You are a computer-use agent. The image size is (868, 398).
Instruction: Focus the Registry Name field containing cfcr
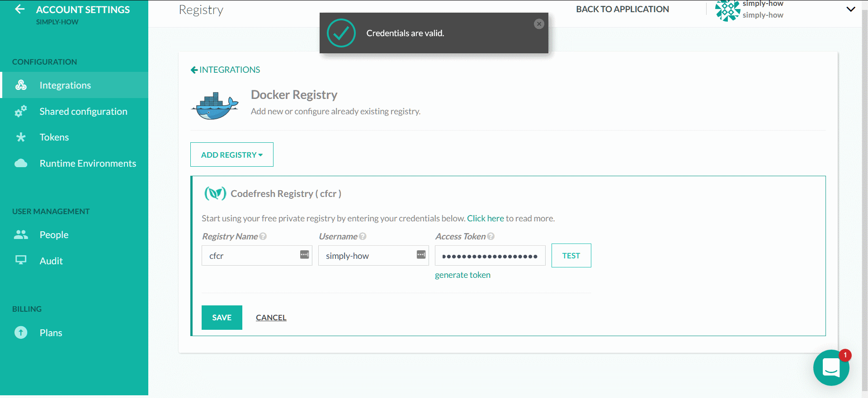click(257, 256)
